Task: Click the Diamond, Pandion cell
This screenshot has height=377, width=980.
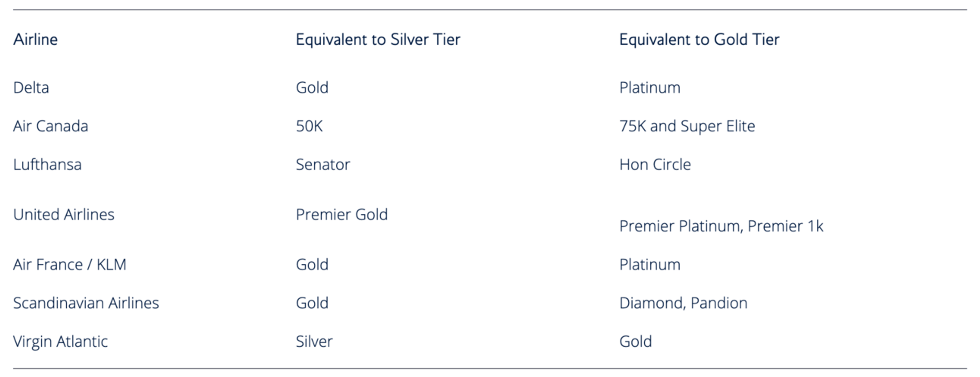Action: [683, 303]
